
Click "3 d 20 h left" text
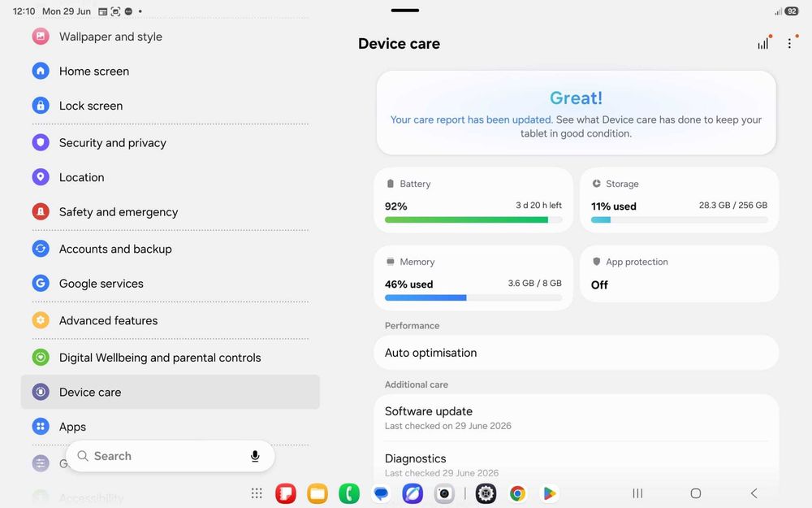(538, 206)
